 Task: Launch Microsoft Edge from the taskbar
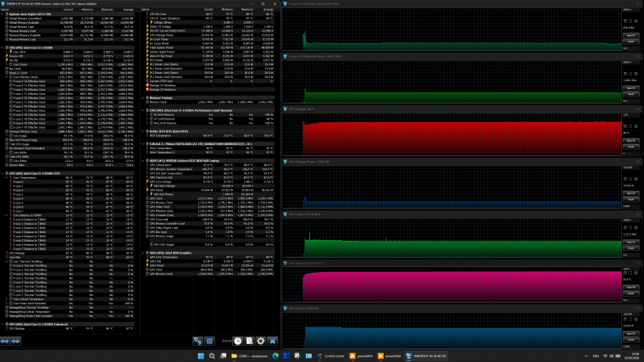(275, 356)
